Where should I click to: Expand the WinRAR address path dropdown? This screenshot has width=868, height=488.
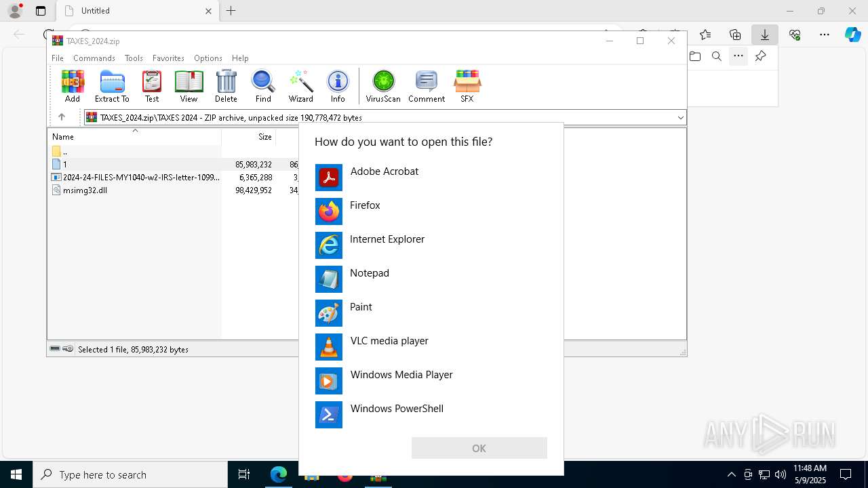(x=680, y=117)
